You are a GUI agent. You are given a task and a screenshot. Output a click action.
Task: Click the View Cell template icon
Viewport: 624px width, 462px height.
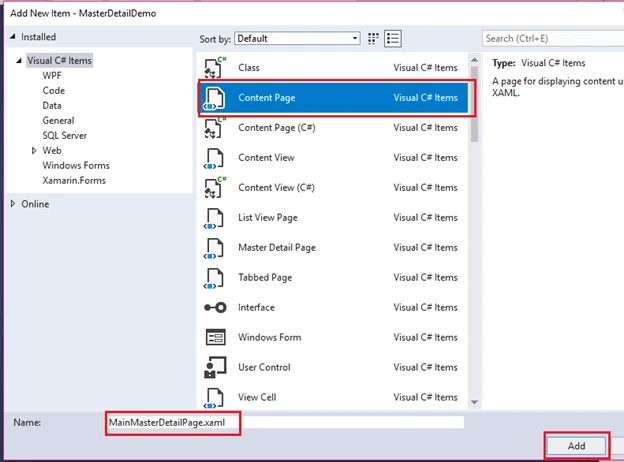[x=215, y=398]
